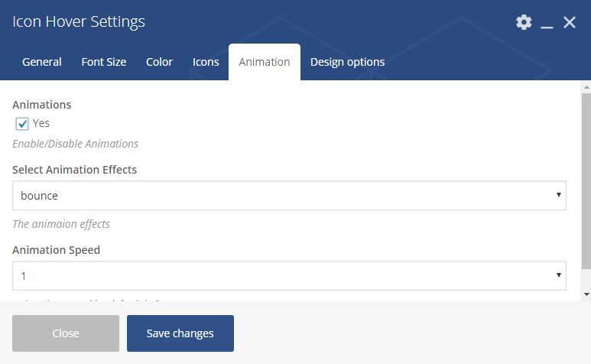Switch to the Font Size tab
Image resolution: width=591 pixels, height=364 pixels.
[x=104, y=62]
